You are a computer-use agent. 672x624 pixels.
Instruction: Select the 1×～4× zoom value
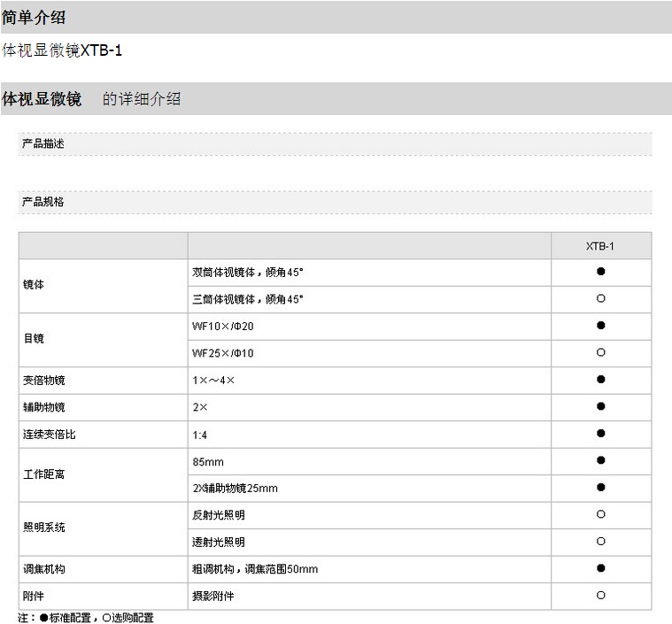tap(213, 381)
